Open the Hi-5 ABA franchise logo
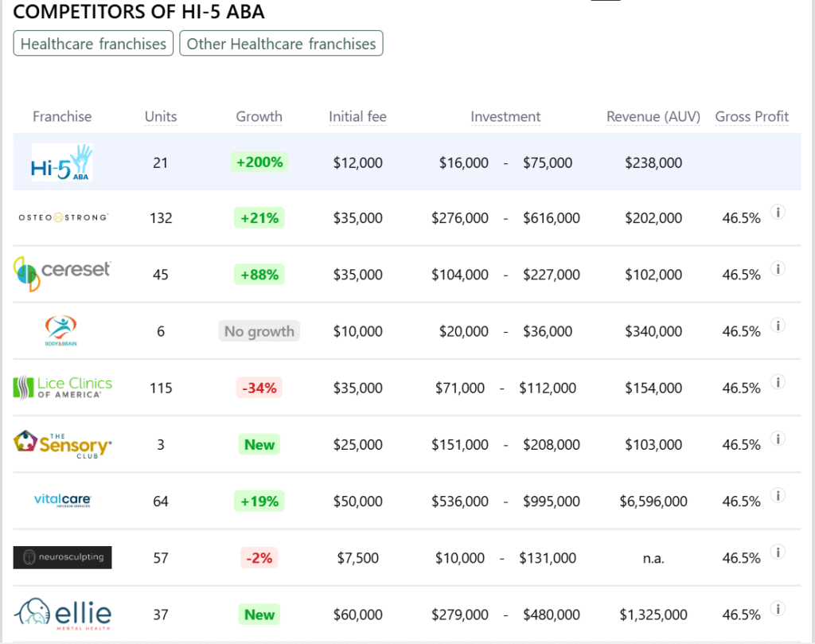 (x=62, y=162)
